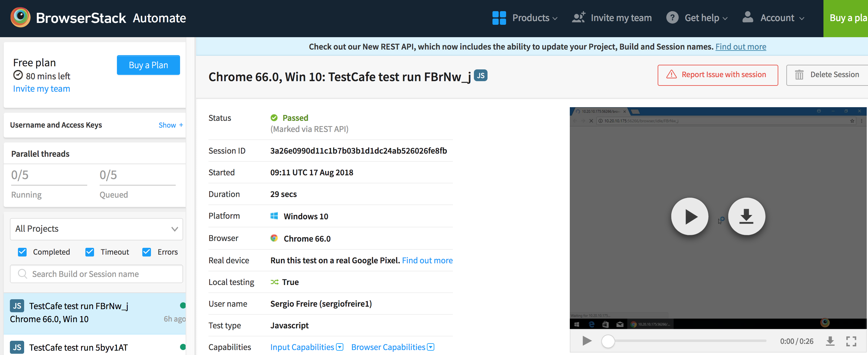Screen dimensions: 868x355
Task: Click the green Passed checkmark icon
Action: (x=274, y=118)
